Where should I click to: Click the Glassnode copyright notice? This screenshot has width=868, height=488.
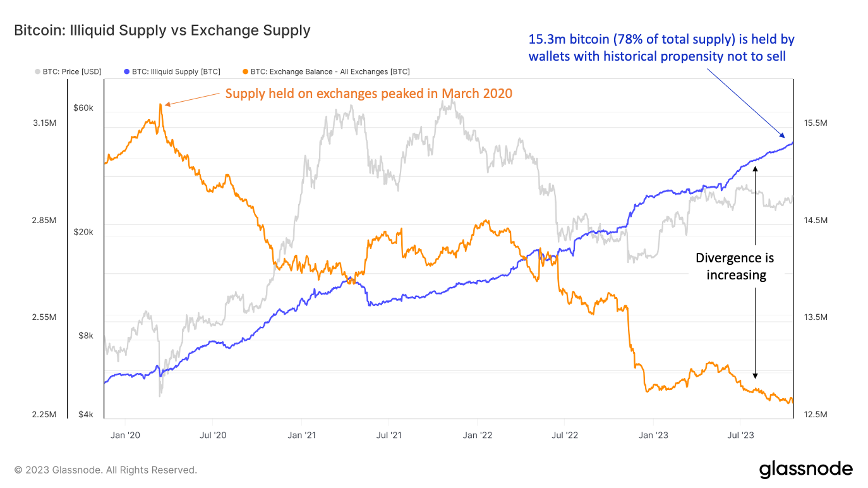[105, 470]
